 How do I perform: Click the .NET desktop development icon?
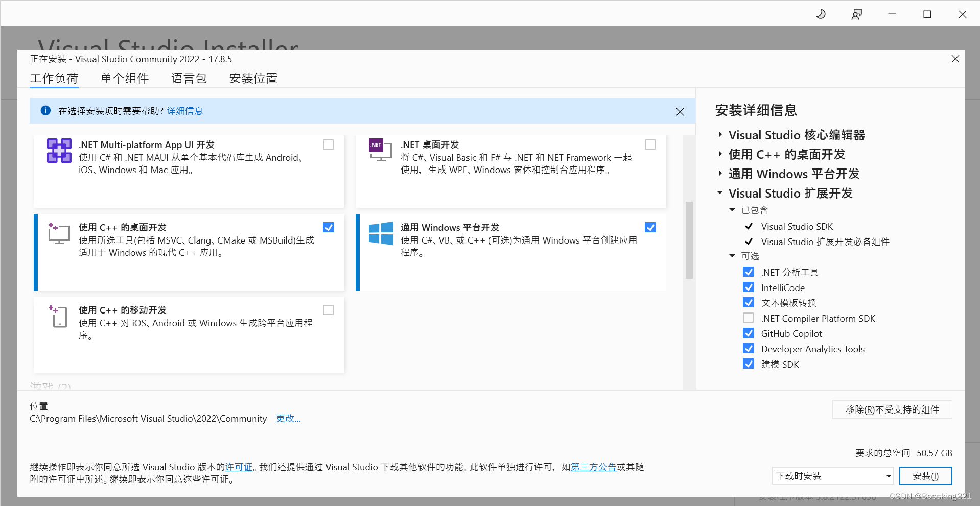(x=380, y=150)
